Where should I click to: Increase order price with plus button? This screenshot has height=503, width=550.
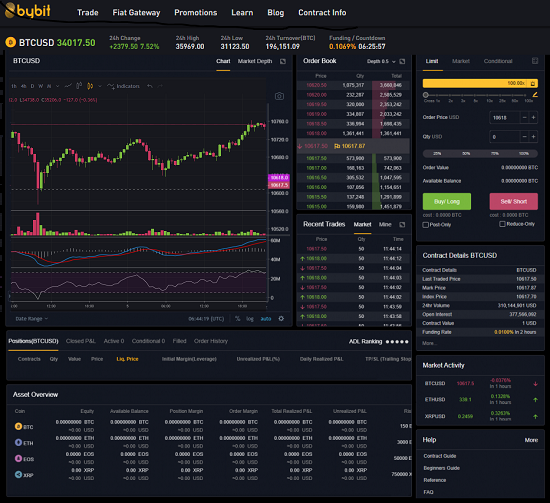tap(533, 118)
